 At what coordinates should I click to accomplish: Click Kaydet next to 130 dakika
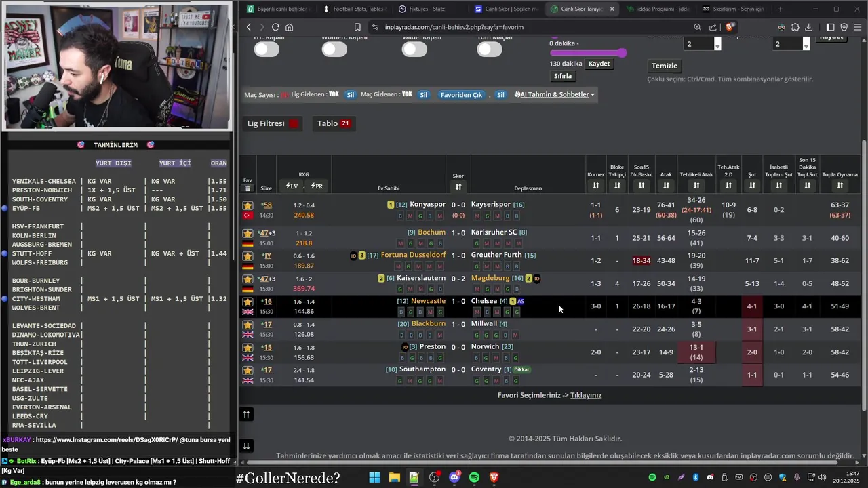tap(599, 64)
